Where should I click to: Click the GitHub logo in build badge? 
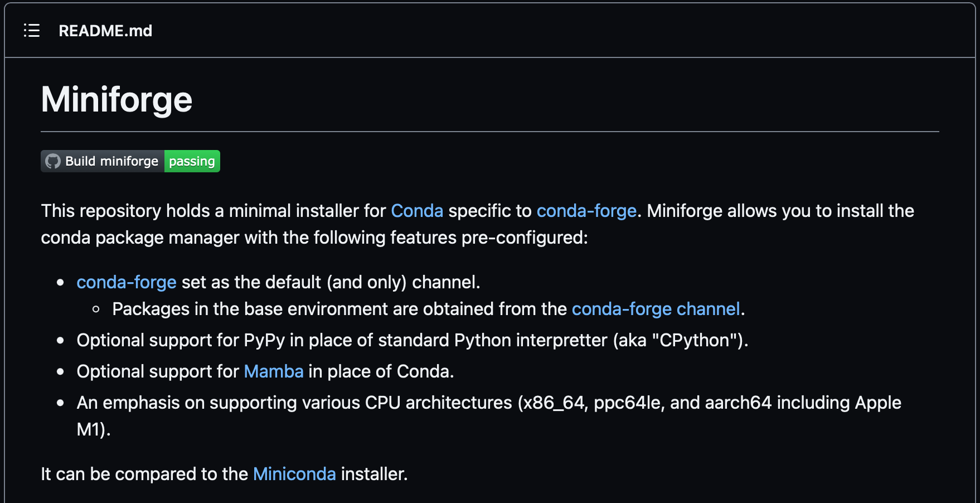pyautogui.click(x=53, y=161)
